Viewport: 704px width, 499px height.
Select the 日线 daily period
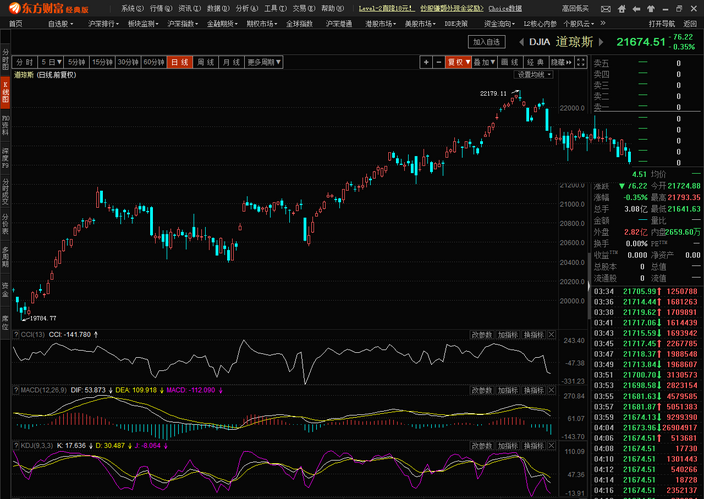[x=180, y=62]
